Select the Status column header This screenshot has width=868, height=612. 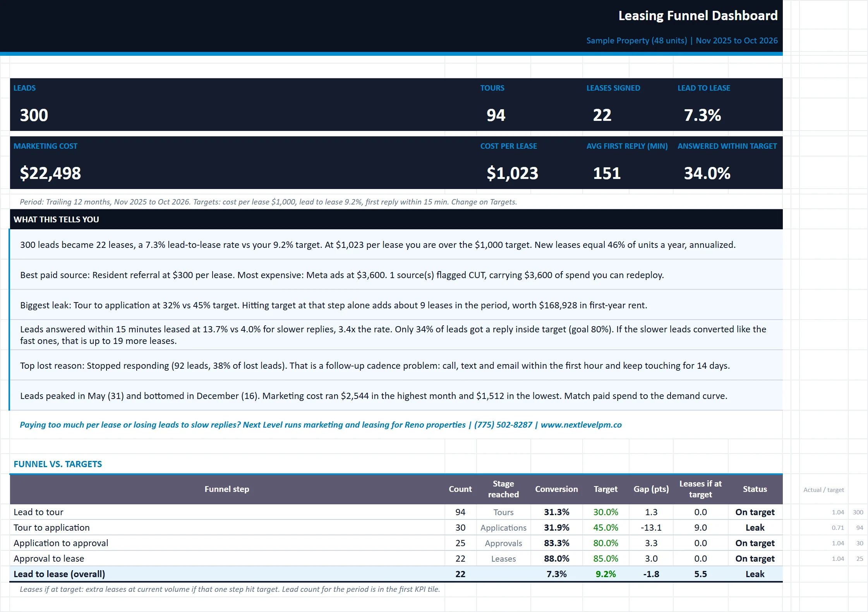[x=755, y=489]
